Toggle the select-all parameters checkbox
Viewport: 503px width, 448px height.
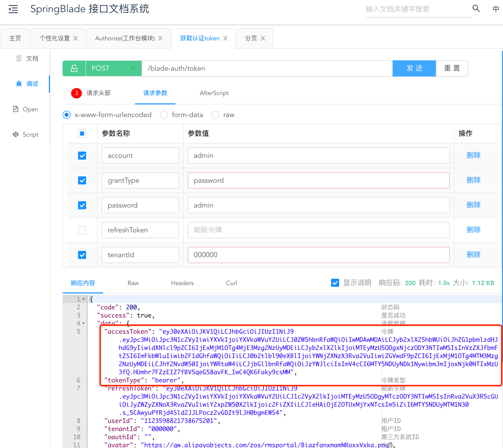coord(82,134)
